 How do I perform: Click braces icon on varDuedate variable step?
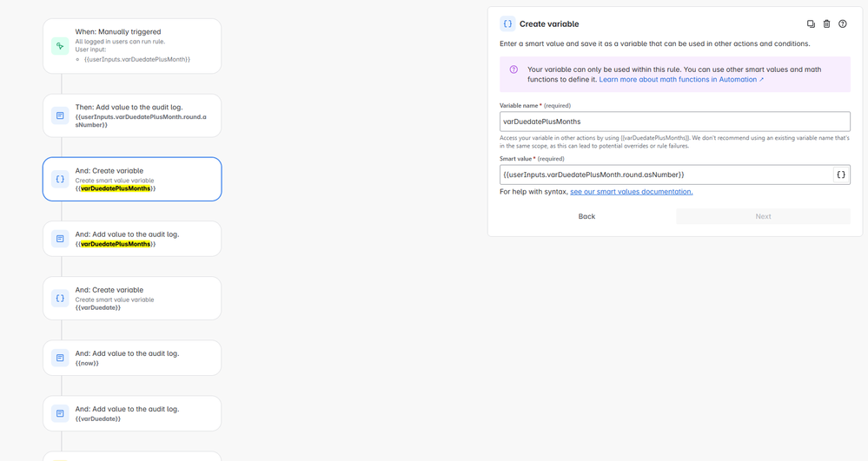point(60,299)
